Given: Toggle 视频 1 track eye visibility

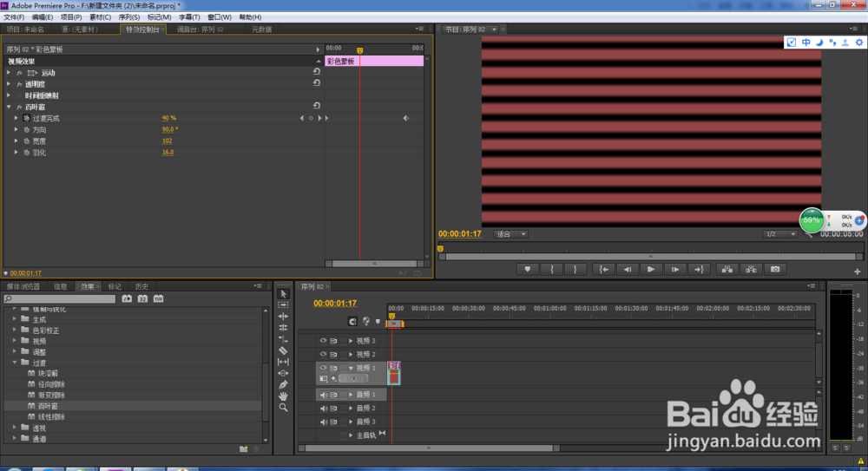Looking at the screenshot, I should click(323, 368).
